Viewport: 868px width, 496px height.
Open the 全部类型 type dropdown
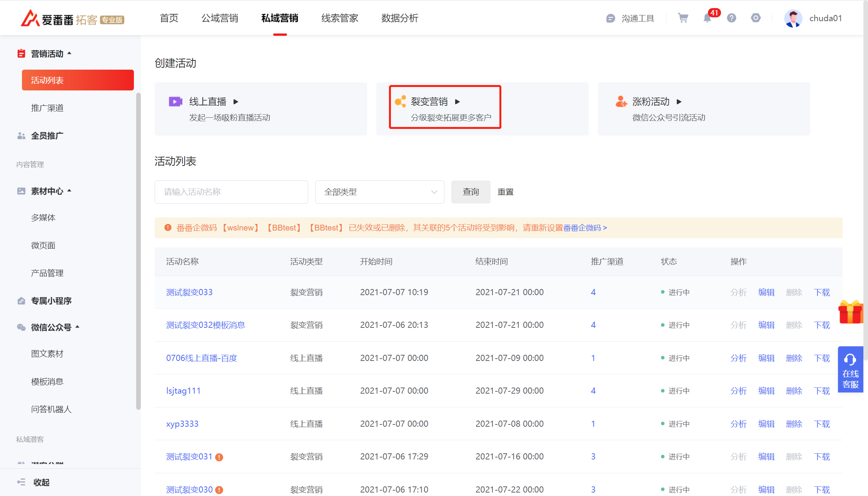pos(380,192)
